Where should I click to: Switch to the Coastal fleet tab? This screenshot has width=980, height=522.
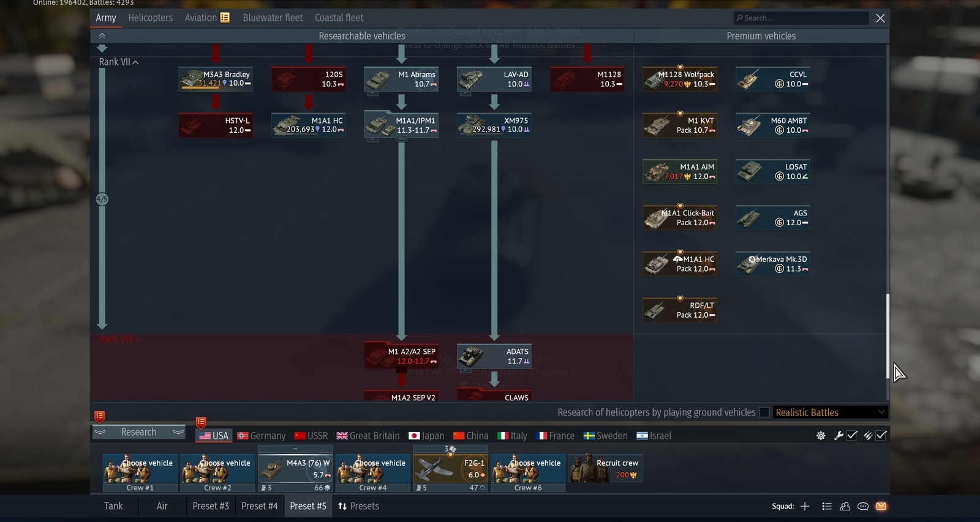339,18
